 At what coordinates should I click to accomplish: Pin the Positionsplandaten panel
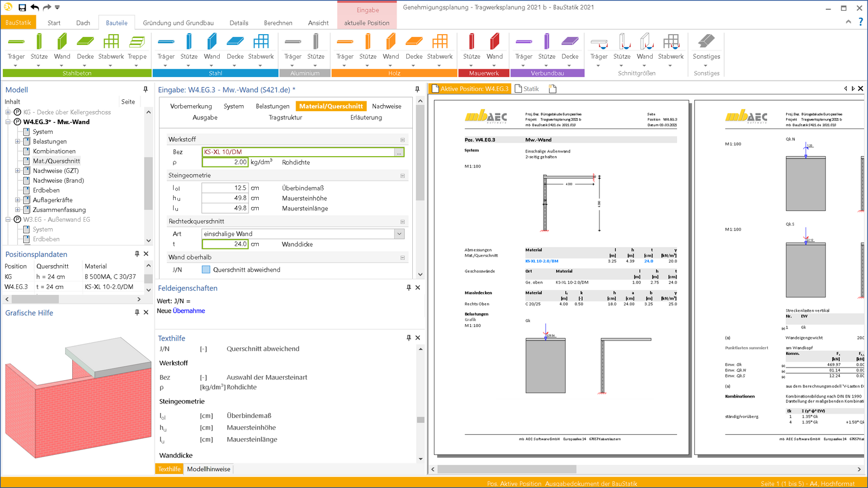(137, 254)
